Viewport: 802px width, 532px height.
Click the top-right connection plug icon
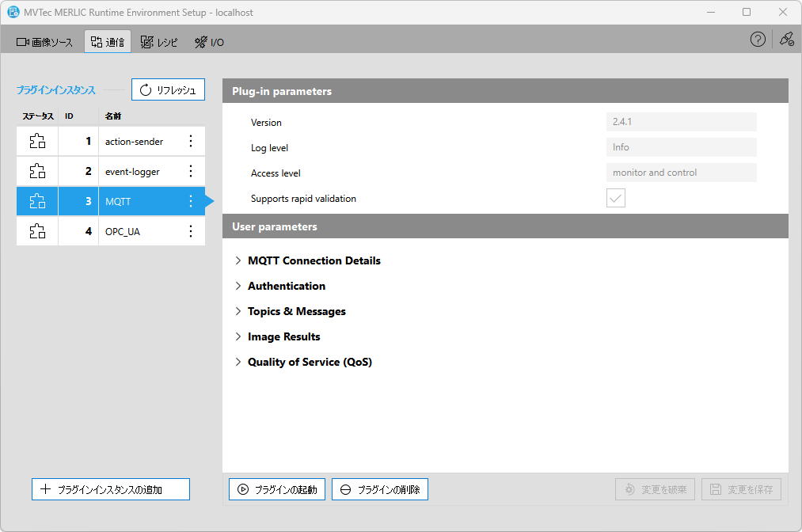click(x=786, y=40)
